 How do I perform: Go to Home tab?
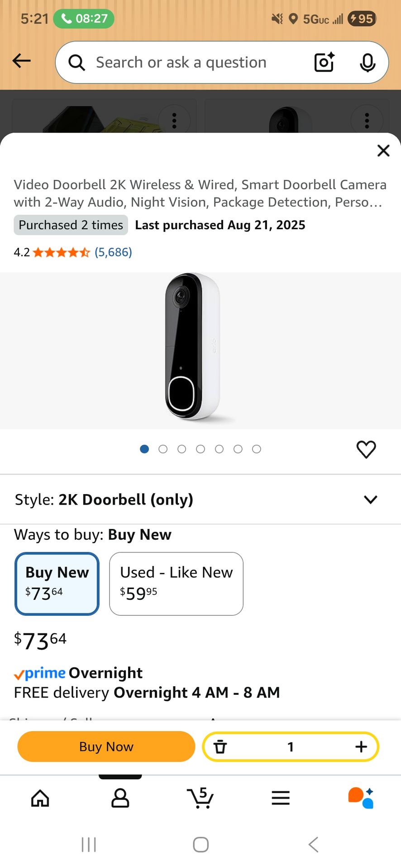coord(40,798)
